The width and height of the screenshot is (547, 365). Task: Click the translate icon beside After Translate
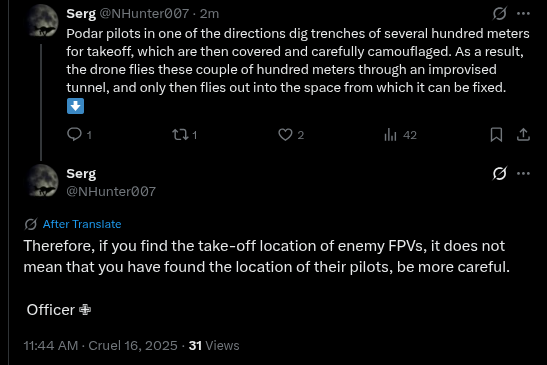(31, 224)
